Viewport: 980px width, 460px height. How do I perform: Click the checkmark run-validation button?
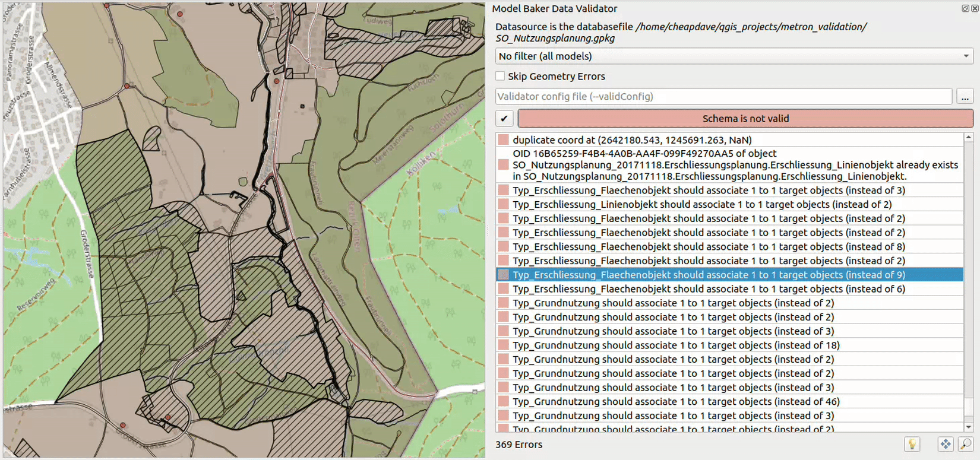coord(504,118)
